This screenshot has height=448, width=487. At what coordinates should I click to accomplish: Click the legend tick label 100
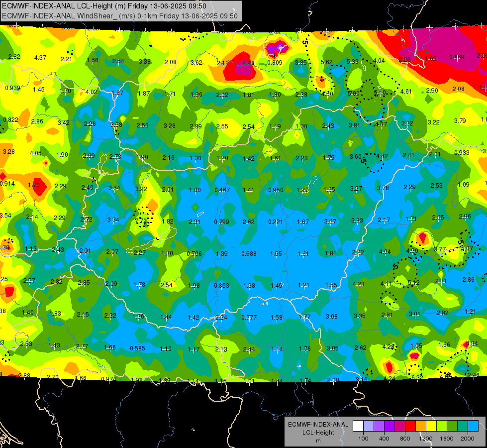(363, 439)
